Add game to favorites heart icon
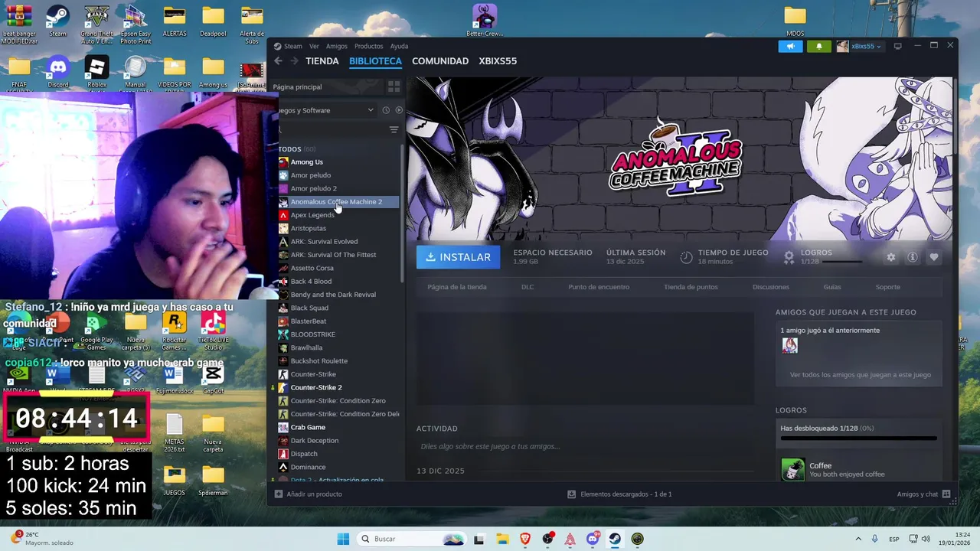 click(x=934, y=257)
